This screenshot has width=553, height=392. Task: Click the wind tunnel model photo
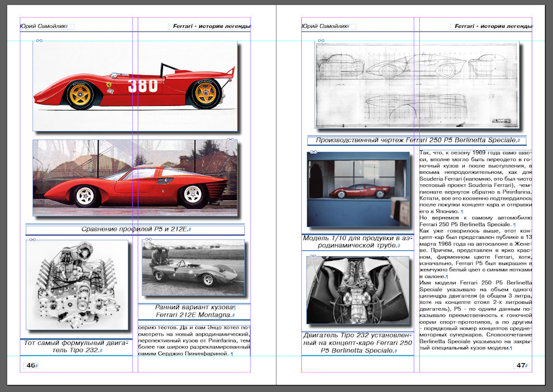tap(358, 189)
